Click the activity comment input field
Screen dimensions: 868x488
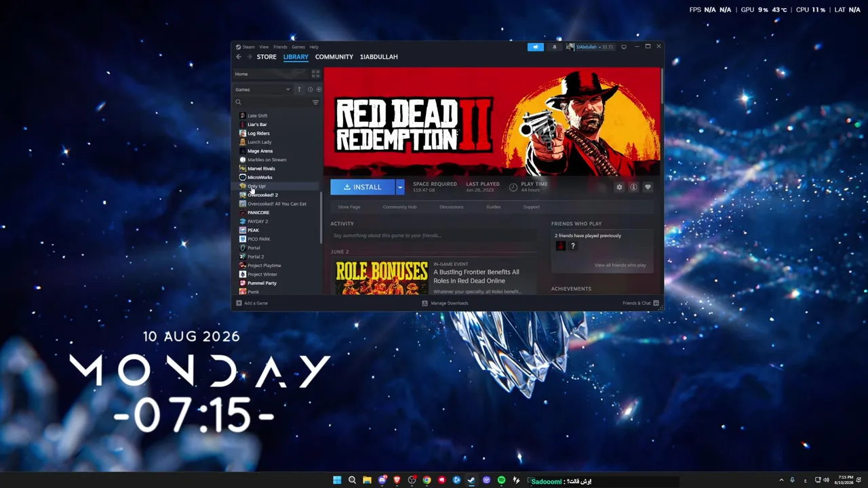click(434, 235)
